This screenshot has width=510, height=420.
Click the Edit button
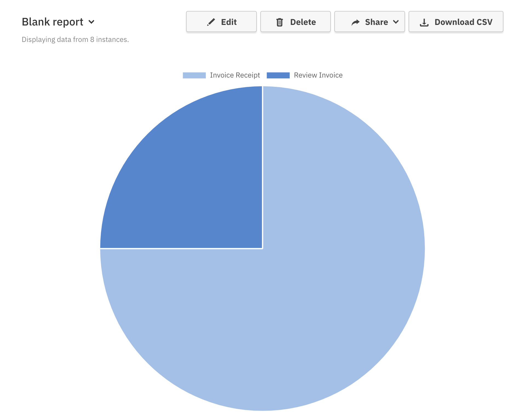click(x=221, y=22)
